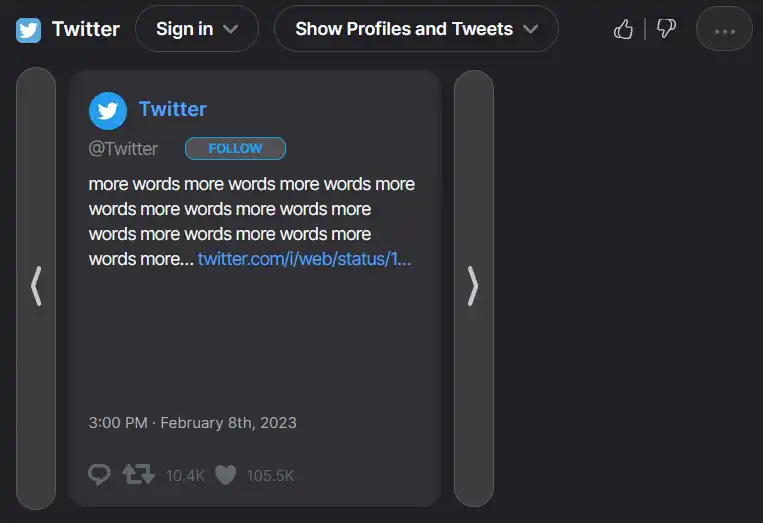Open the three-dot more options menu
The height and width of the screenshot is (523, 763).
coord(724,29)
